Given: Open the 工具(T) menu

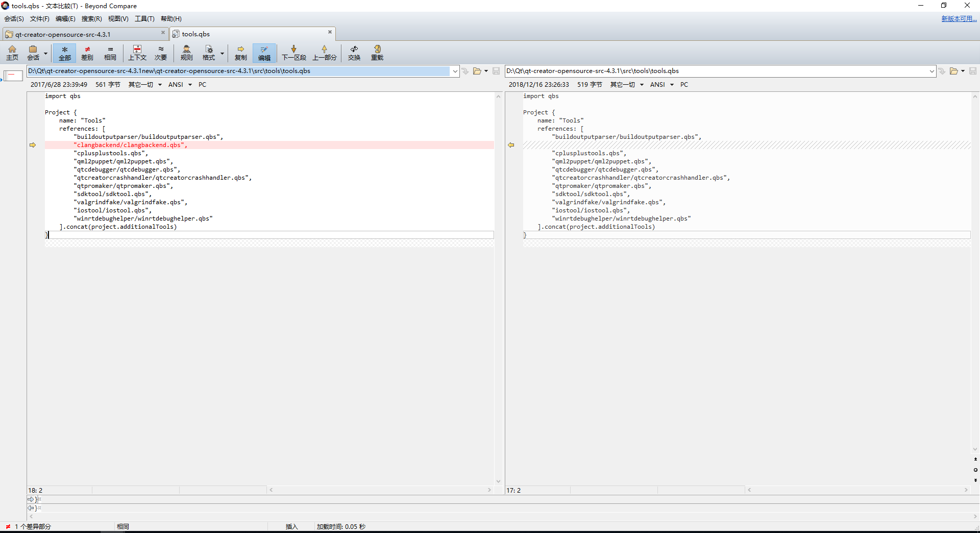Looking at the screenshot, I should click(x=144, y=19).
